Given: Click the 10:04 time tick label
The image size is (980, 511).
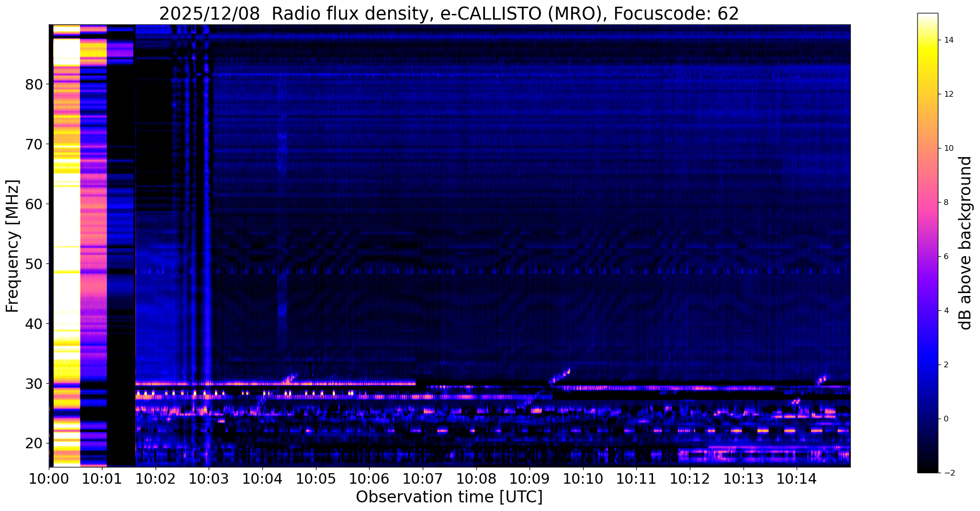Looking at the screenshot, I should (263, 478).
